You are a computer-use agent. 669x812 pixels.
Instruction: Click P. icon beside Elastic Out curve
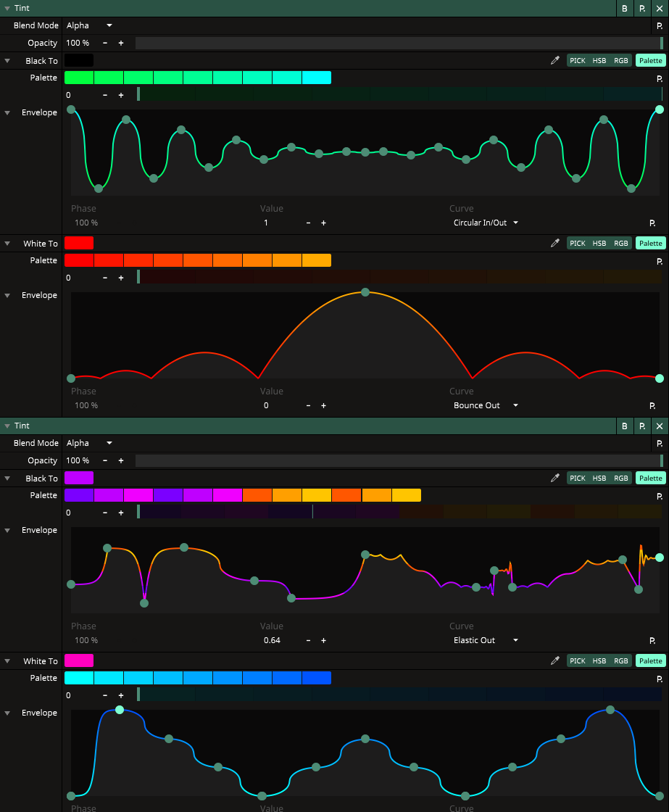click(652, 641)
